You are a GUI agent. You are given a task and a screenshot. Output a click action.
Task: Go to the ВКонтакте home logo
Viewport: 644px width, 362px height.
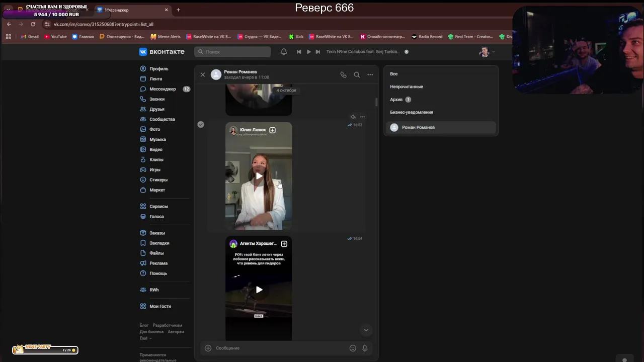(x=162, y=52)
